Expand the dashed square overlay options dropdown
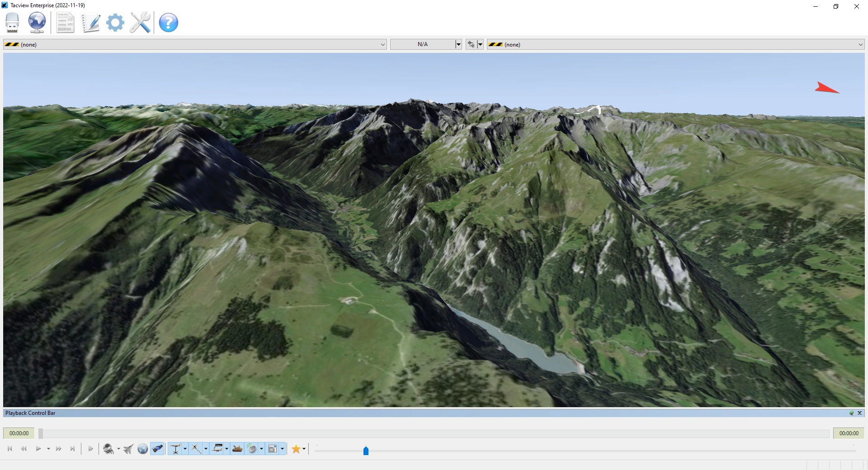 [x=282, y=449]
